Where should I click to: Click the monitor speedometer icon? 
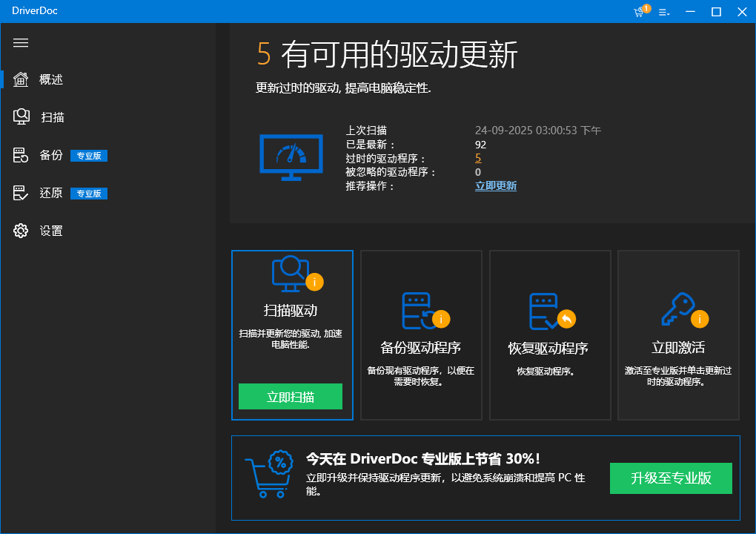(291, 157)
